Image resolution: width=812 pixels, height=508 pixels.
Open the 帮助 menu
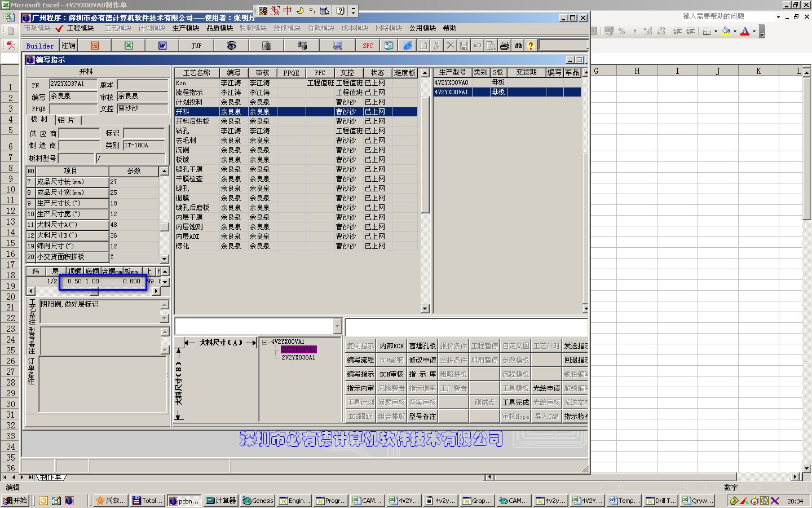click(x=449, y=28)
